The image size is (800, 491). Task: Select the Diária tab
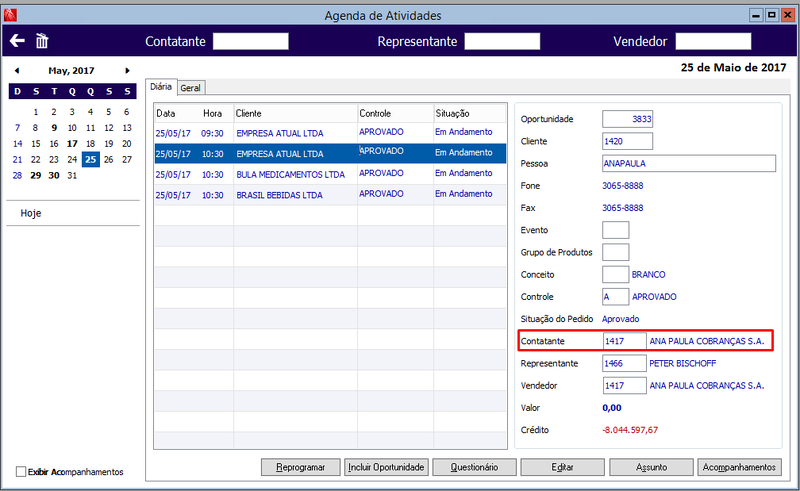coord(161,87)
